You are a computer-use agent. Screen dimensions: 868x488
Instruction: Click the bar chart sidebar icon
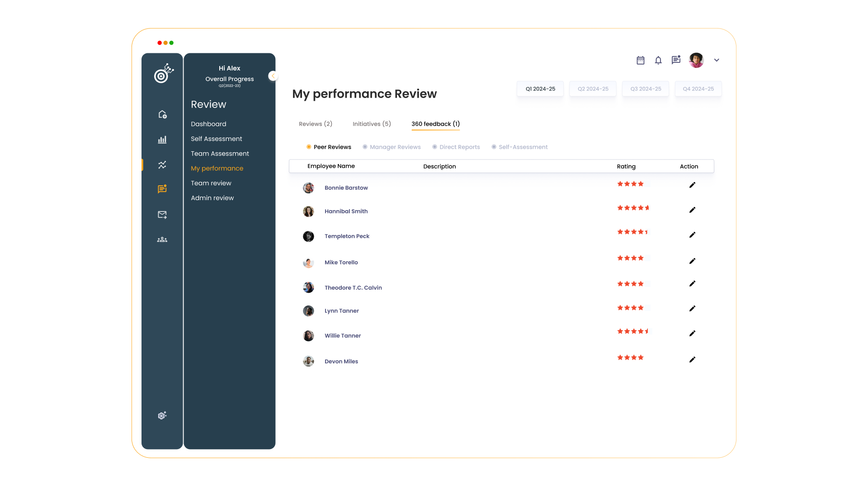pos(162,140)
